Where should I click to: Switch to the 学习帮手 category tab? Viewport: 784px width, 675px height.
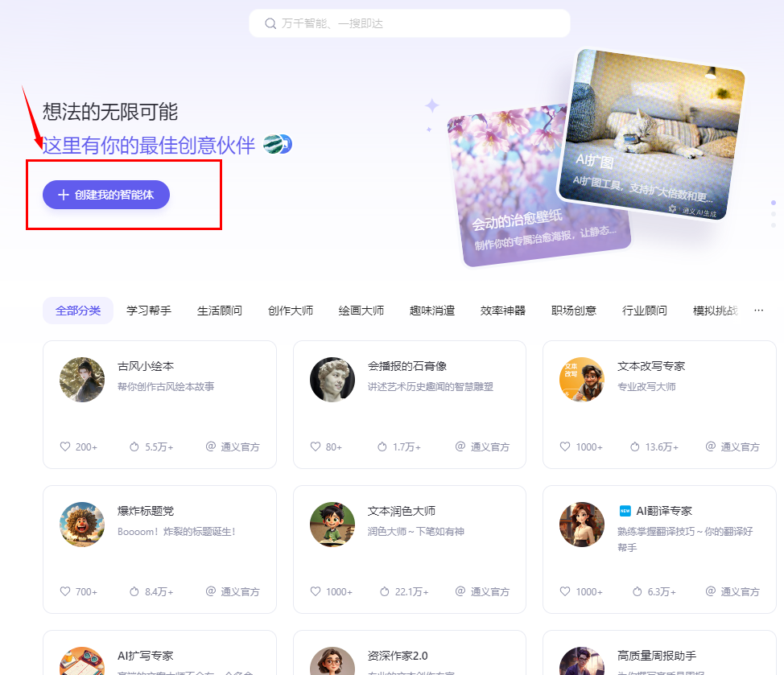(x=148, y=310)
